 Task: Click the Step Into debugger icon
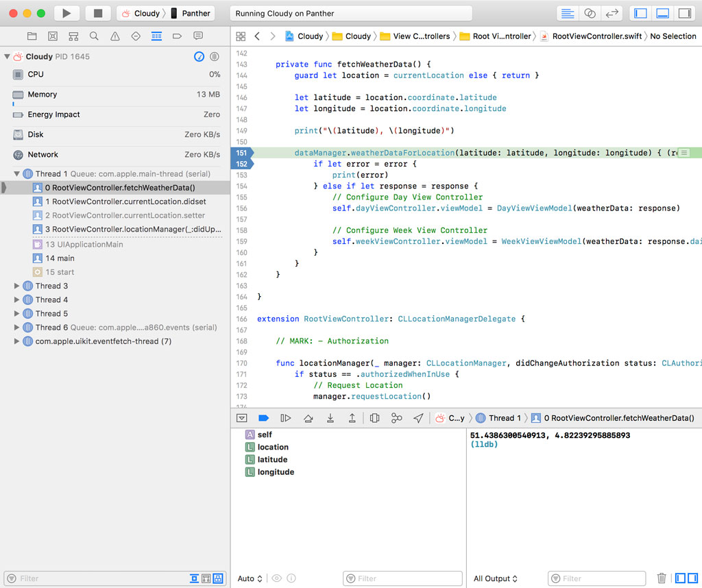(331, 417)
